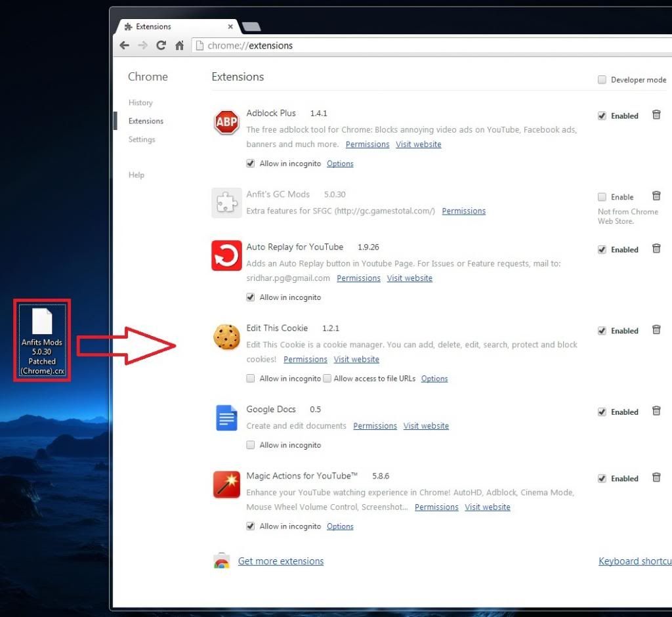672x617 pixels.
Task: Click the Google Docs extension icon
Action: point(226,417)
